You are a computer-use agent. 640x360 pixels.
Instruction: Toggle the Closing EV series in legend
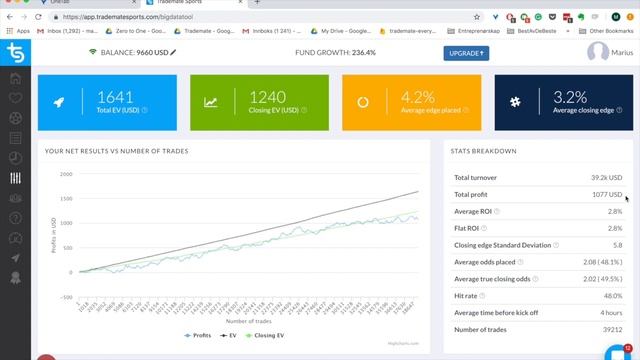tap(264, 336)
